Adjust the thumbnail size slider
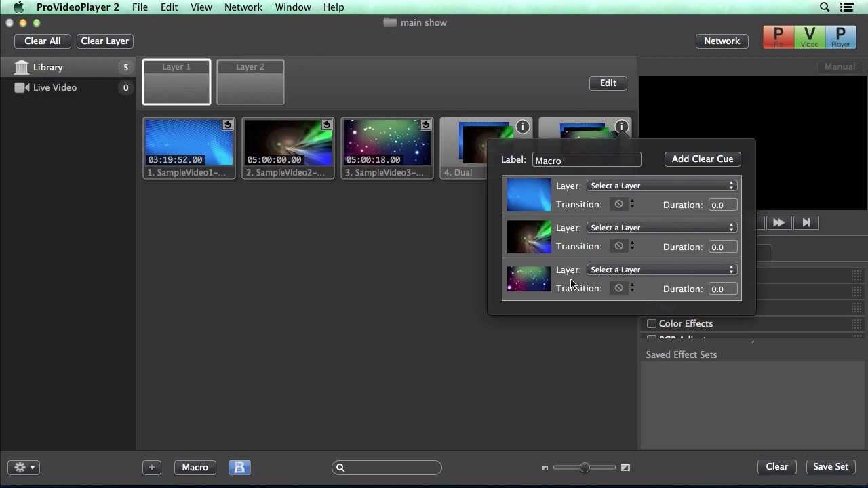 click(585, 467)
